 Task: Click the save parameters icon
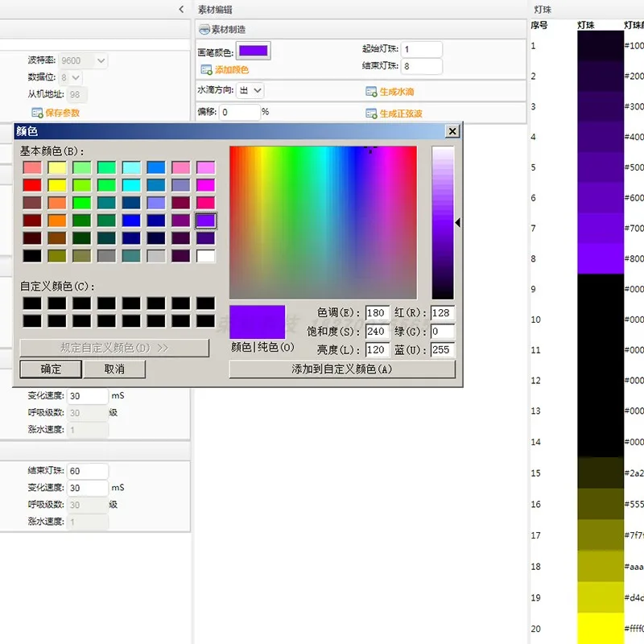[37, 113]
